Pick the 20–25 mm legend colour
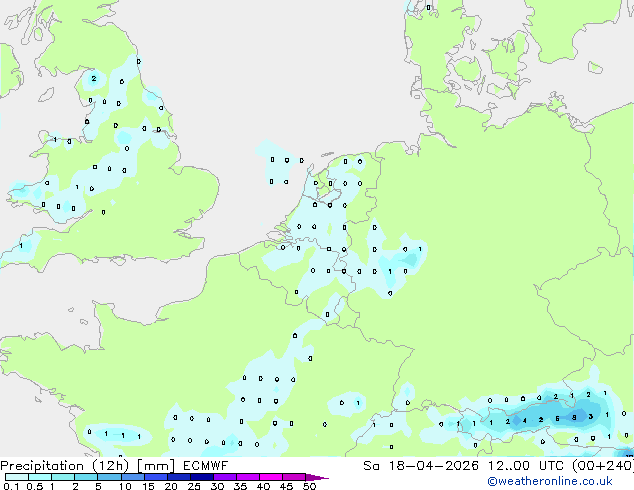The image size is (634, 490). (x=179, y=477)
